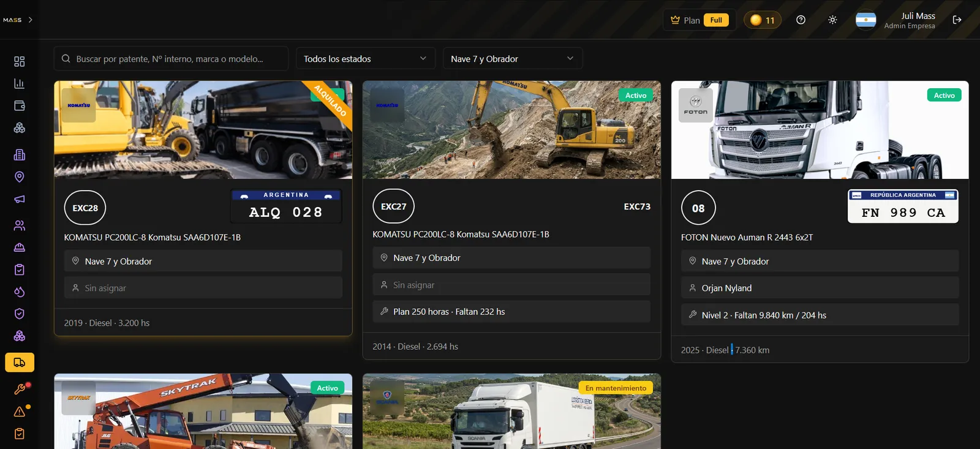Viewport: 980px width, 449px height.
Task: Expand the sidebar with the chevron near MASS
Action: point(31,20)
